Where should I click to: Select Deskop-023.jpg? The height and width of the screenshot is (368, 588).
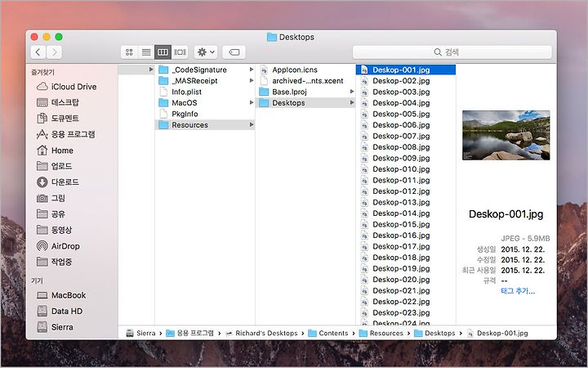coord(406,312)
